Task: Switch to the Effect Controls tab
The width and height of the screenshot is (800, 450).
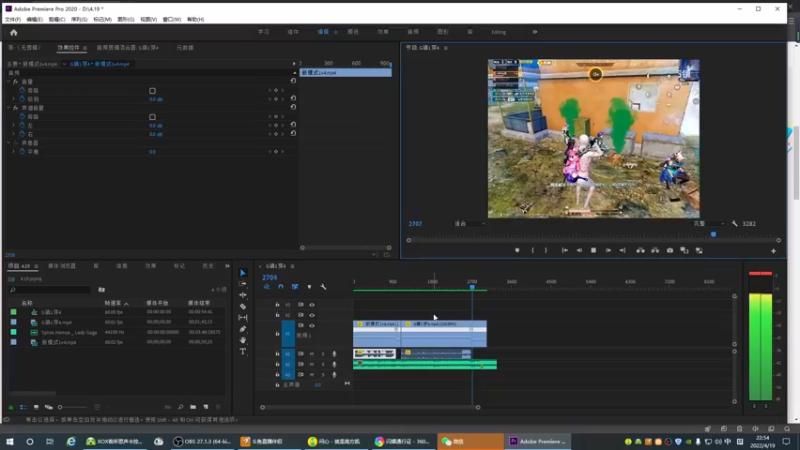Action: 68,47
